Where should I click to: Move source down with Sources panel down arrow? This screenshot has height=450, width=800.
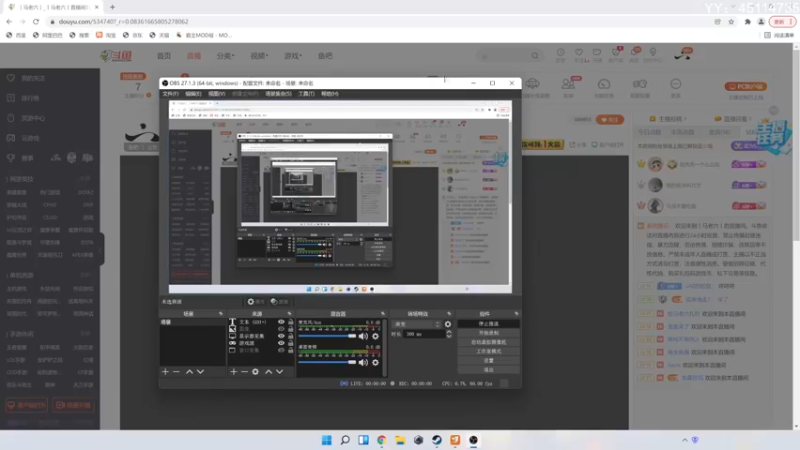[x=280, y=372]
